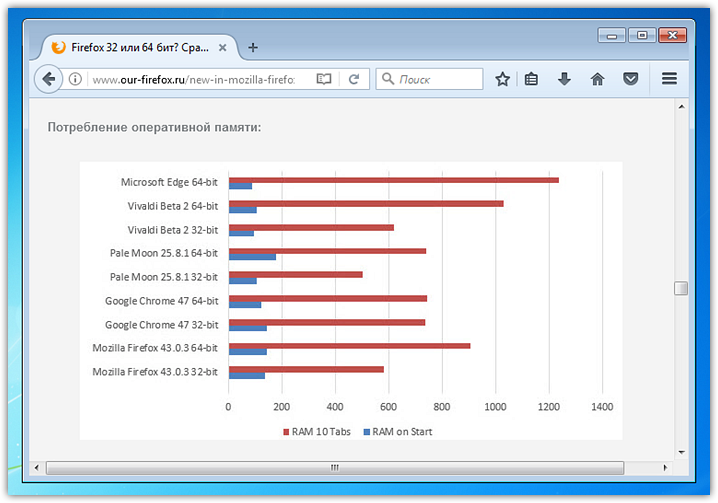Maximize the Firefox window
The width and height of the screenshot is (718, 503).
click(642, 35)
